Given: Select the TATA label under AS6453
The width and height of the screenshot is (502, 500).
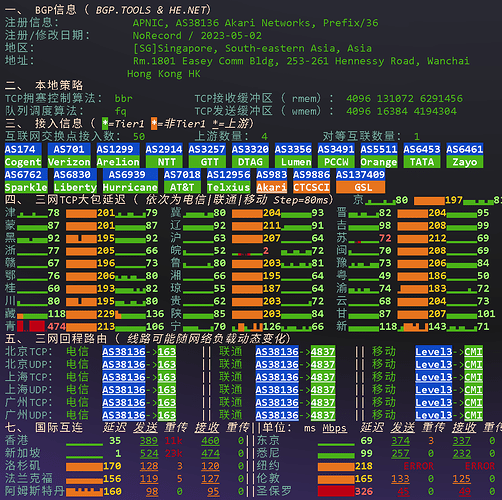Looking at the screenshot, I should point(422,162).
